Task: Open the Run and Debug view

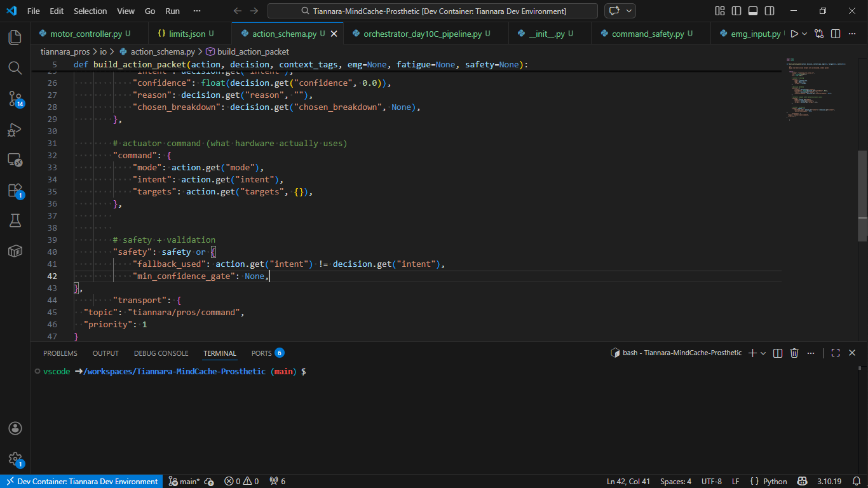Action: pos(15,130)
